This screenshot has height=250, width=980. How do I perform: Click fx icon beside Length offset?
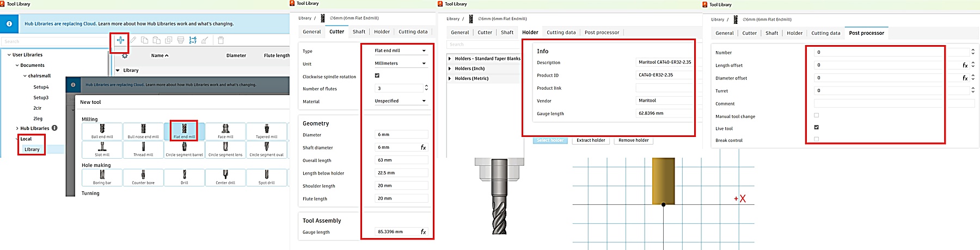(965, 65)
